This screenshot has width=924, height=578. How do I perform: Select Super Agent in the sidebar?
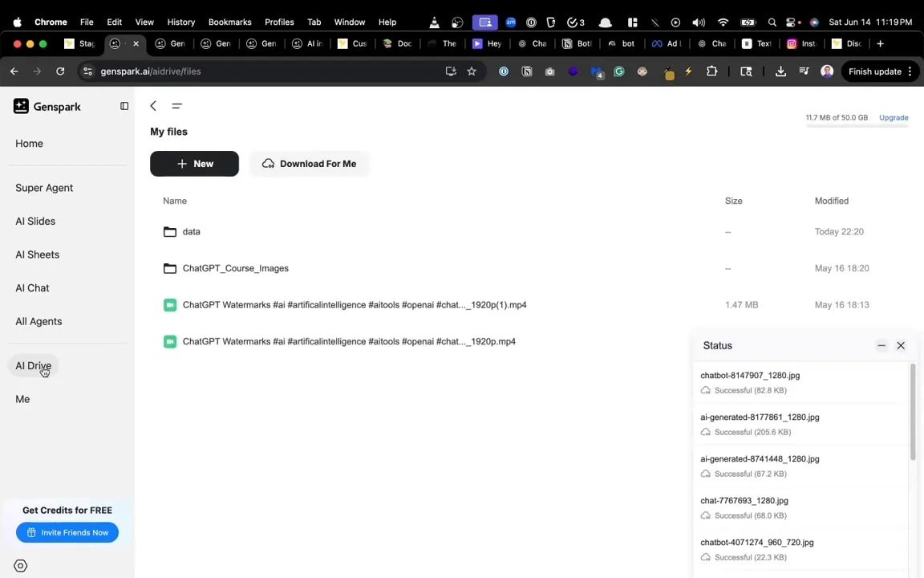[44, 187]
